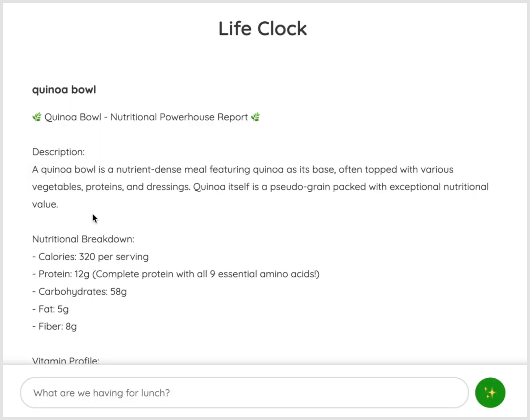This screenshot has width=530, height=420.
Task: Click the leaf emoji before Quinoa Bowl
Action: pyautogui.click(x=37, y=117)
